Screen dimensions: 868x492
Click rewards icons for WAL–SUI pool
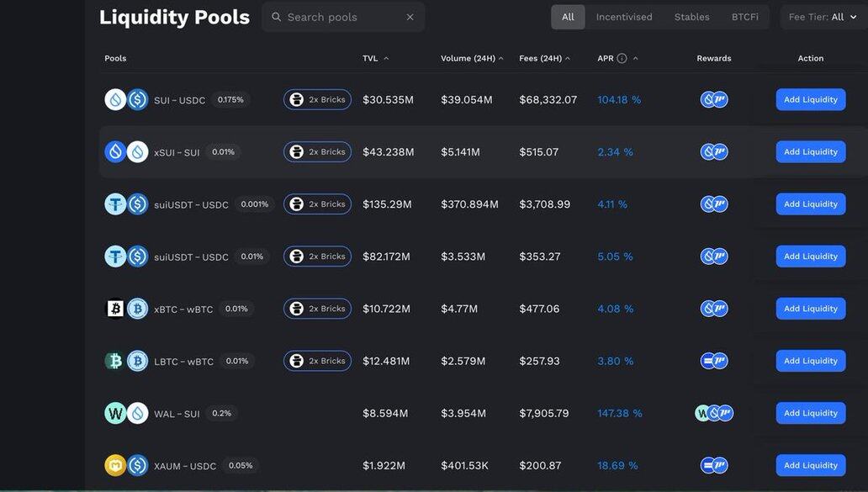coord(714,413)
